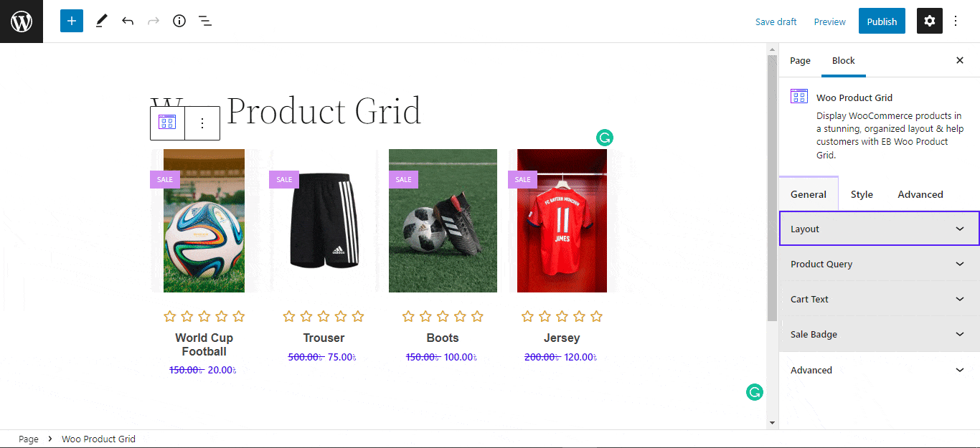Open block options via three-dot menu

pos(202,123)
